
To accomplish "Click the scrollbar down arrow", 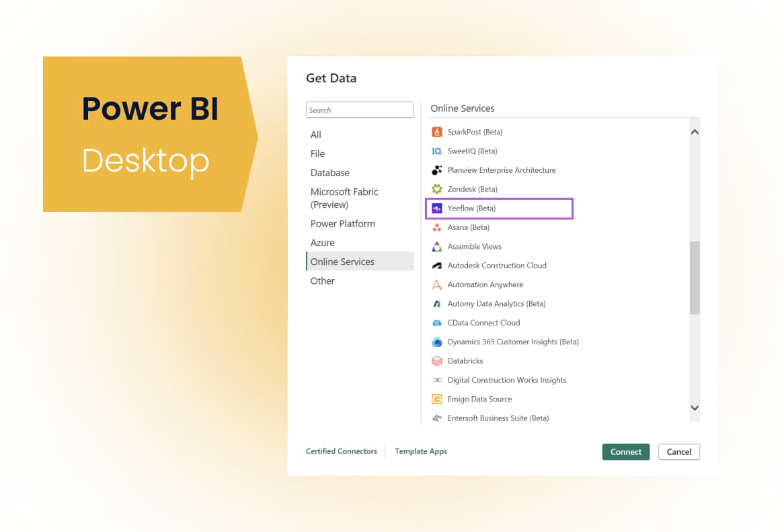I will 695,408.
